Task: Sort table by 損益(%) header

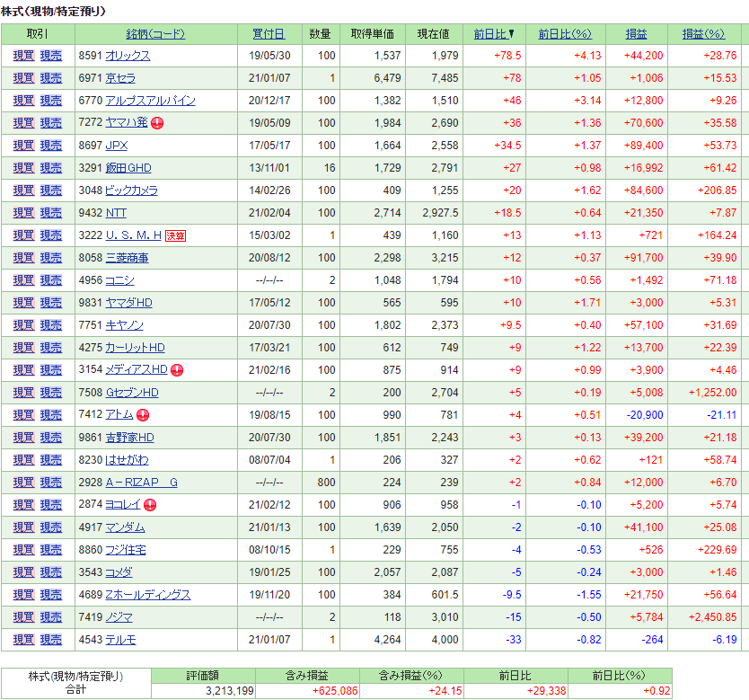Action: pos(703,34)
